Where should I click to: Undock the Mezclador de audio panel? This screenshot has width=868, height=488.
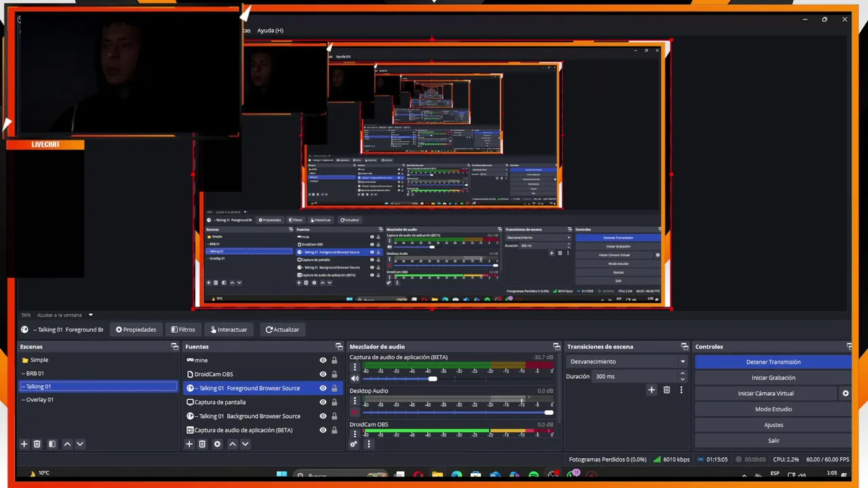coord(557,346)
